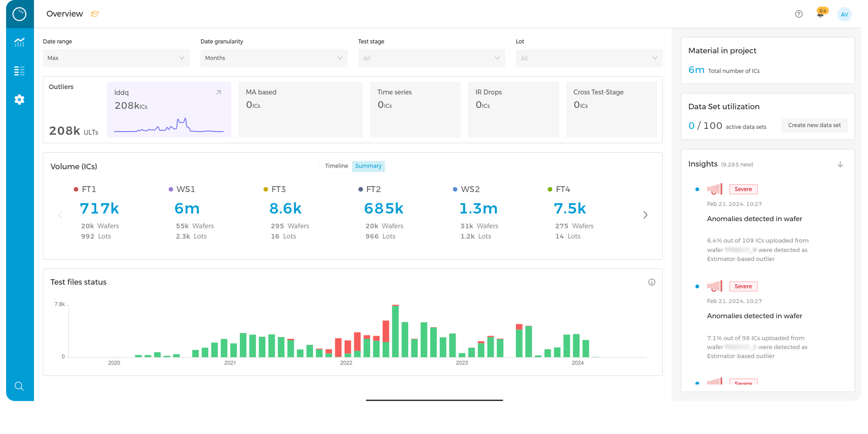Screen dimensions: 868x434
Task: Select the MA based outliers card
Action: 300,109
